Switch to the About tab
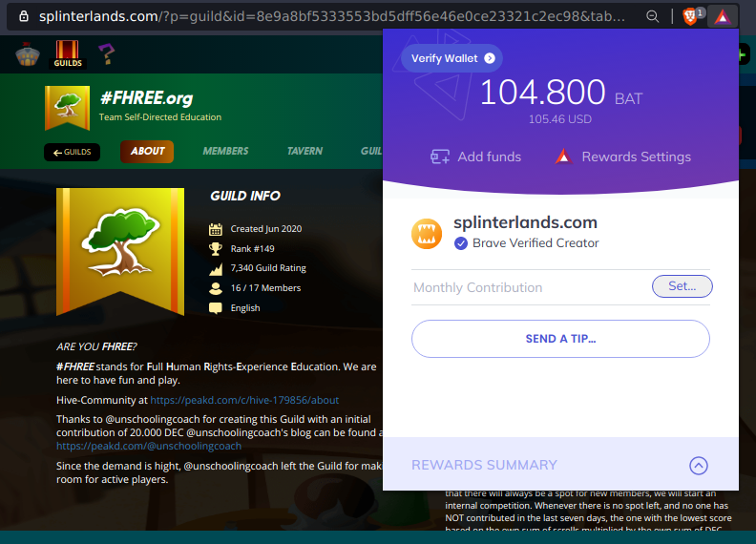Viewport: 756px width, 544px height. click(x=147, y=152)
